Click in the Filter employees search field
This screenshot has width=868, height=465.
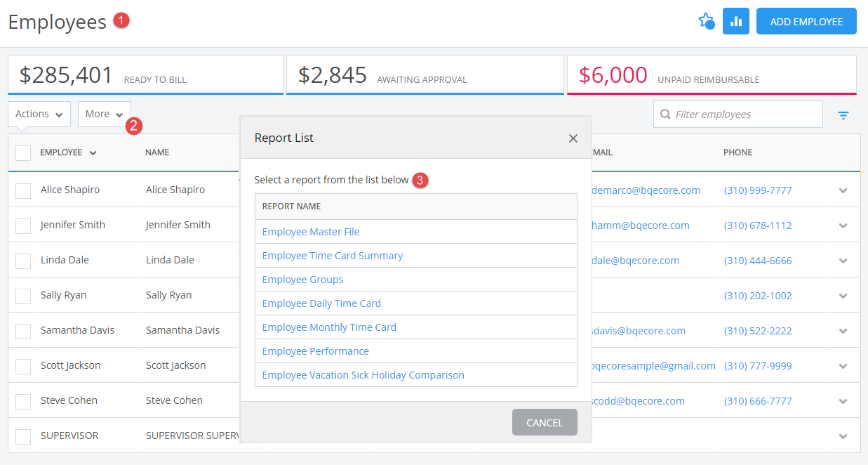[738, 114]
